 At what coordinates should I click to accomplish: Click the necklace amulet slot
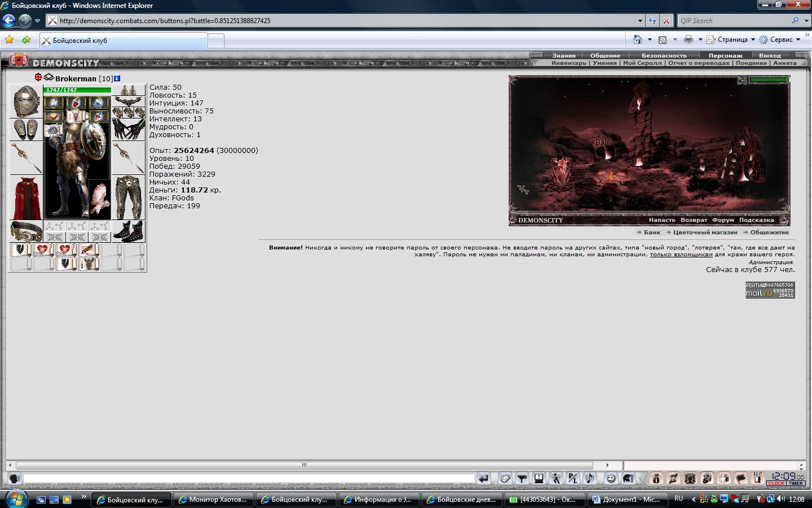(129, 102)
